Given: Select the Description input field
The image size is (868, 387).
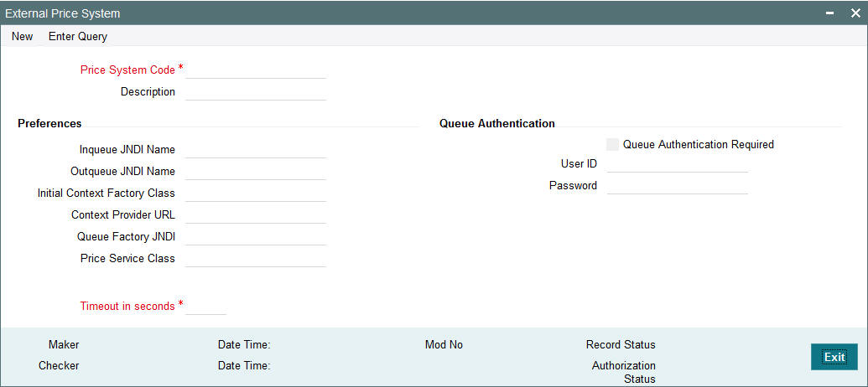Looking at the screenshot, I should tap(256, 92).
